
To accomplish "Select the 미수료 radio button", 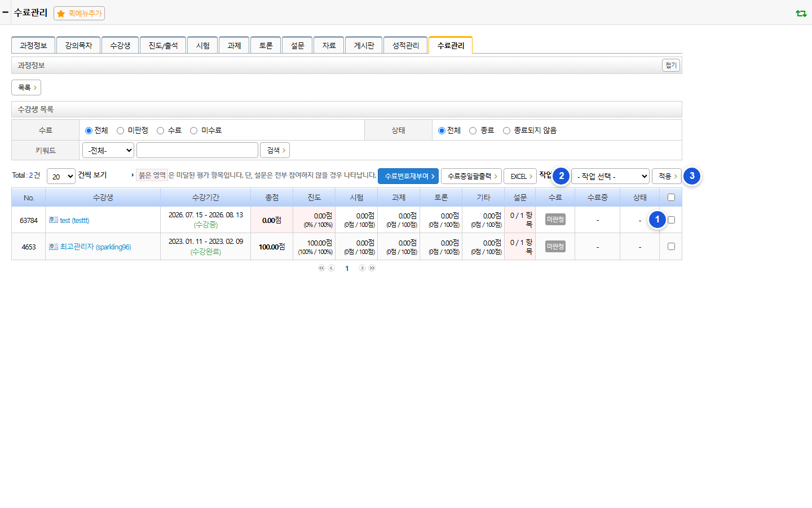I will pos(193,130).
